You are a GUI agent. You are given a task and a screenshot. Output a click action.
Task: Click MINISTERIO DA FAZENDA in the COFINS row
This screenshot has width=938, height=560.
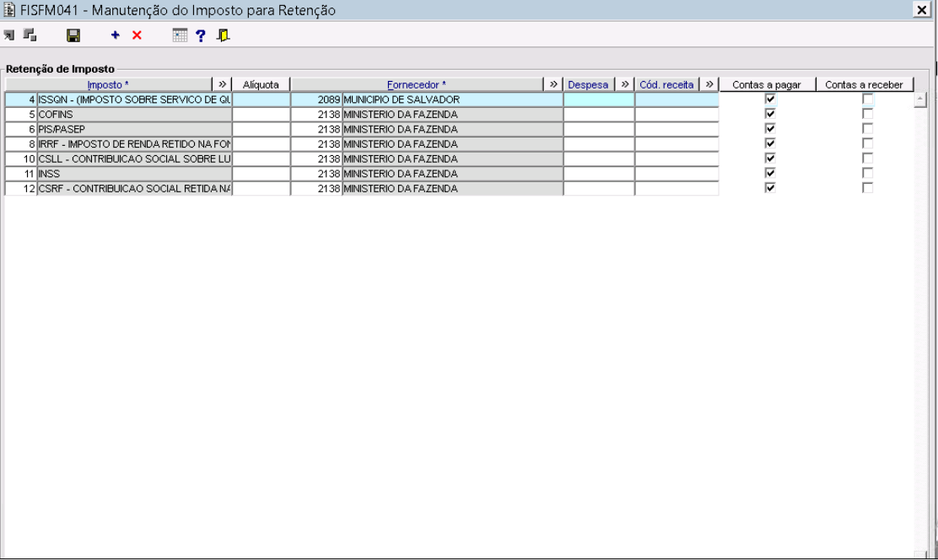(452, 114)
